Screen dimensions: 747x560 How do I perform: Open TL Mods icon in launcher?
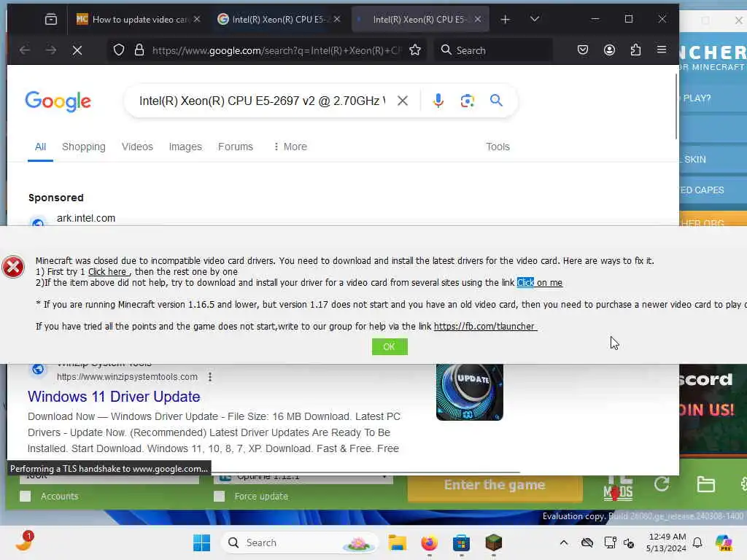(x=618, y=489)
